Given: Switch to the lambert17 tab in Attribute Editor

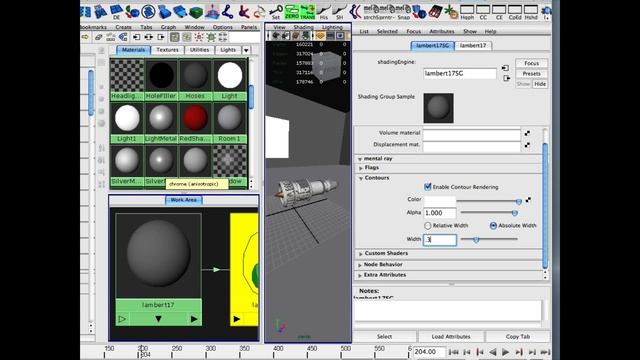Looking at the screenshot, I should click(x=473, y=45).
